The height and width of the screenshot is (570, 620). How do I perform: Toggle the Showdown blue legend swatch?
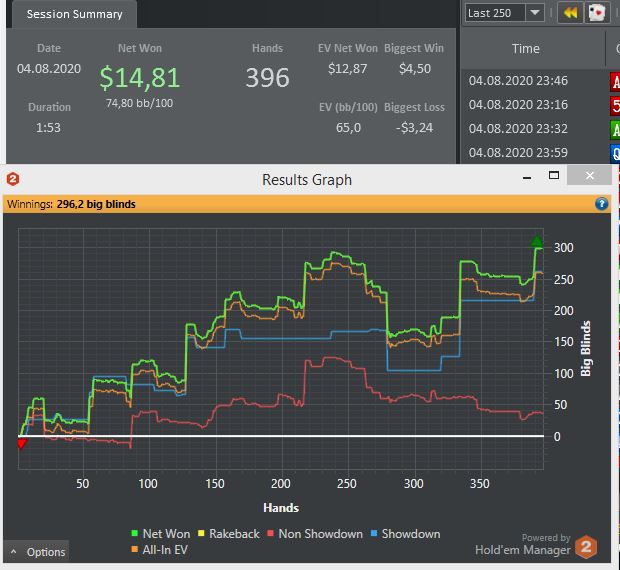pos(374,533)
